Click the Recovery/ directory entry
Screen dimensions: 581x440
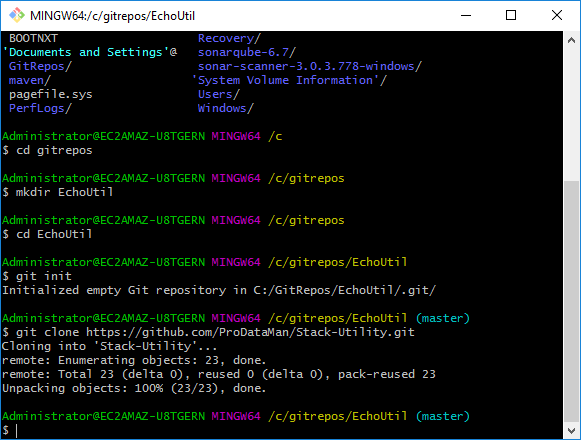coord(229,38)
